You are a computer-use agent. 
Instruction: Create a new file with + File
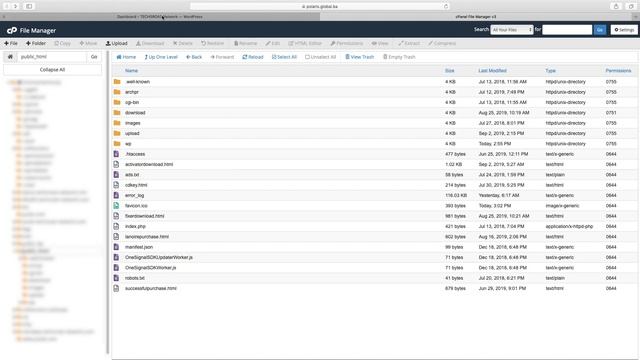coord(11,43)
